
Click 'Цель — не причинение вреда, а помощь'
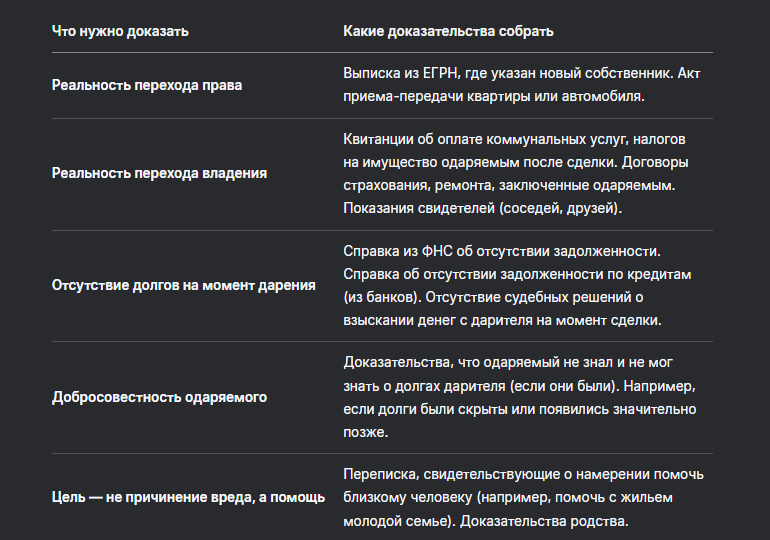click(188, 497)
